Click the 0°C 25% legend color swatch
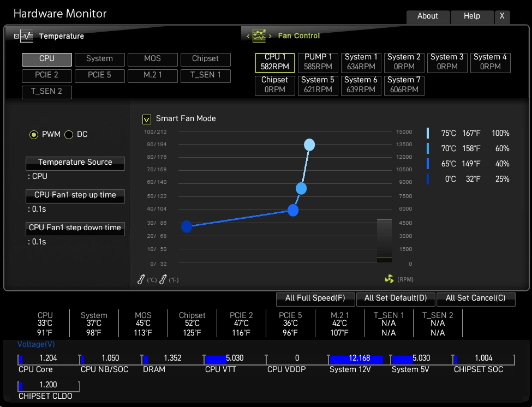The height and width of the screenshot is (407, 532). tap(428, 179)
